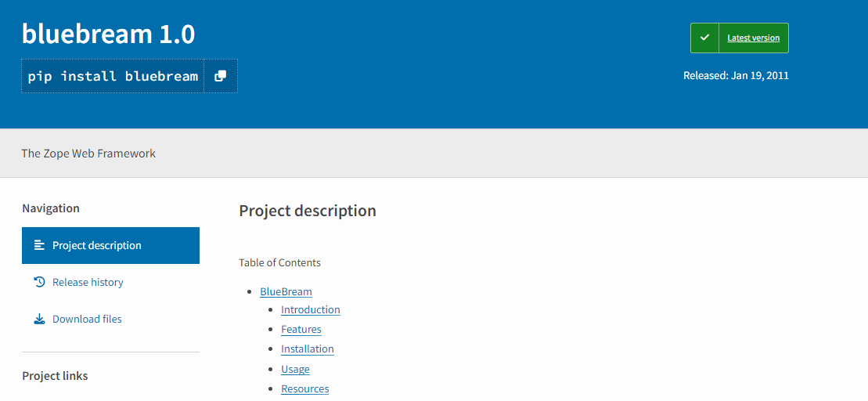Go to Download files section
The image size is (868, 401).
tap(87, 319)
